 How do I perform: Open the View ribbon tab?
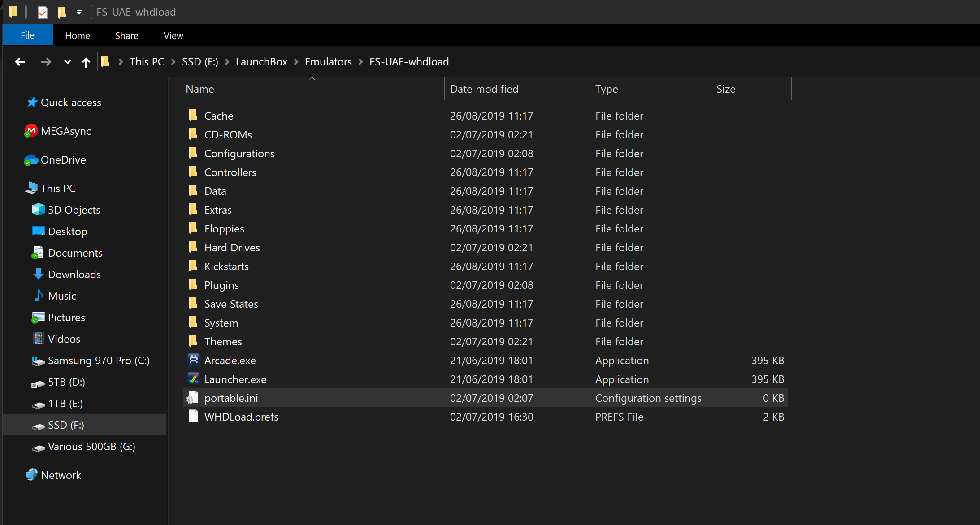(x=173, y=35)
